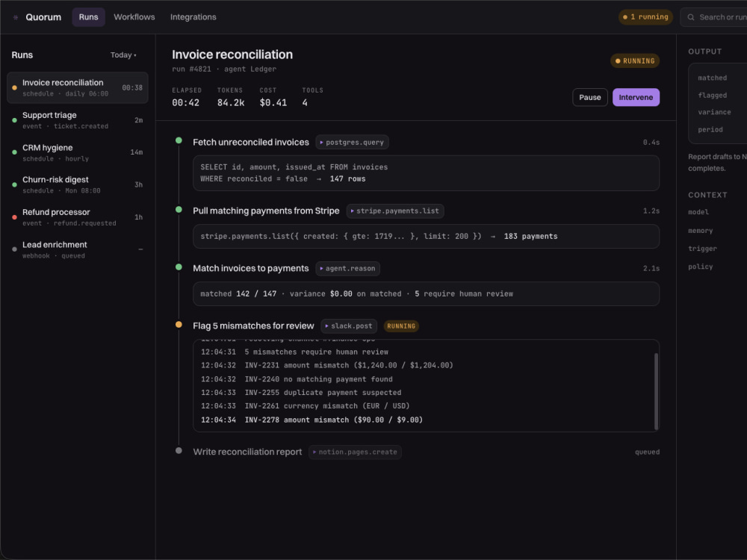The width and height of the screenshot is (747, 560).
Task: Select the Match invoices step dot
Action: 179,267
